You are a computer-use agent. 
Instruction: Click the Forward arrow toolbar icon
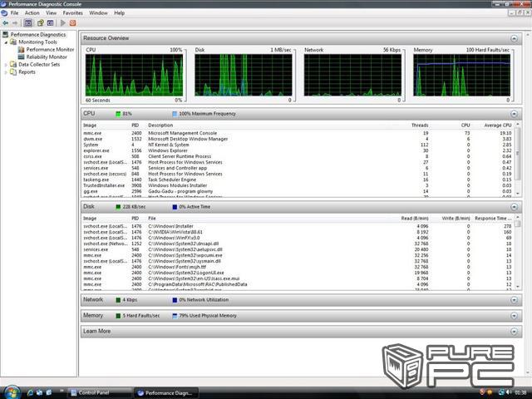coord(15,23)
